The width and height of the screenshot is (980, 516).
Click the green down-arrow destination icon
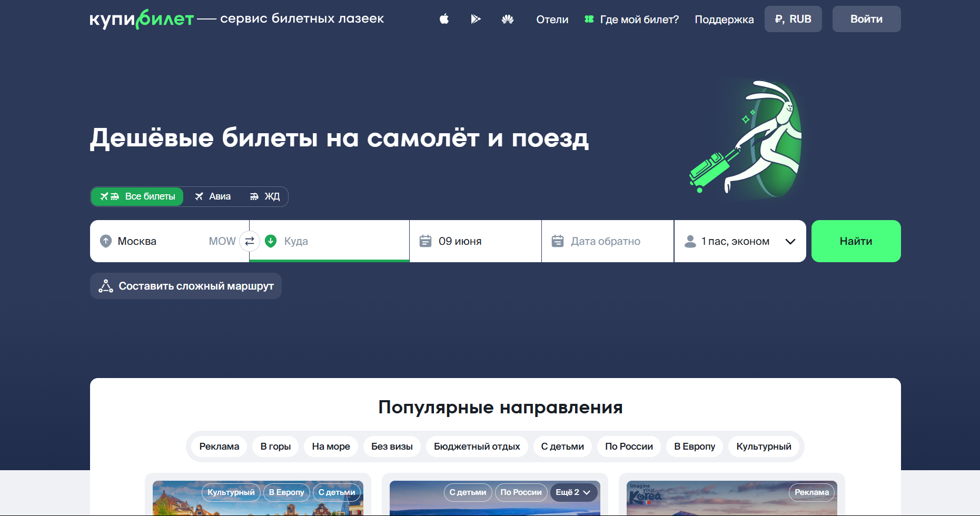point(271,241)
